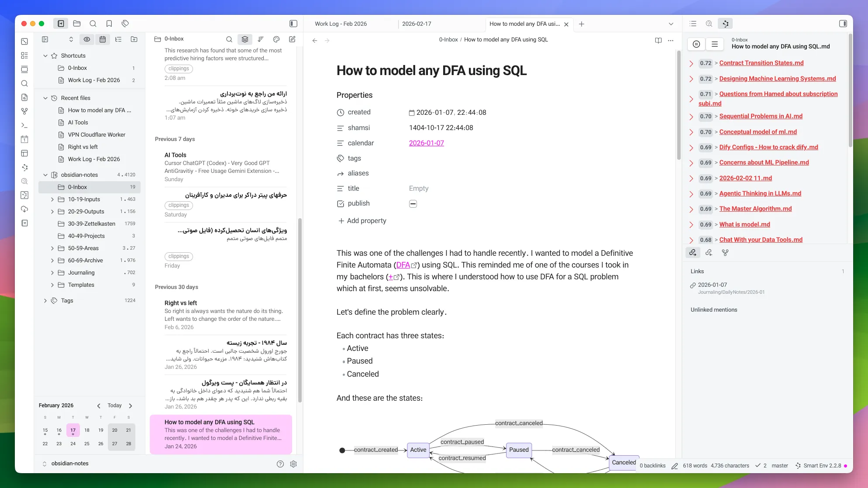The image size is (868, 488).
Task: Select February 20 in the calendar
Action: [x=114, y=430]
